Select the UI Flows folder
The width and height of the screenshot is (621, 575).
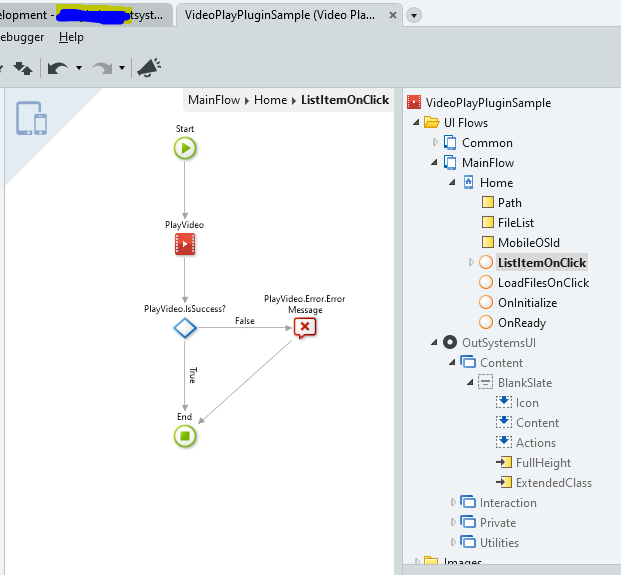[x=466, y=123]
